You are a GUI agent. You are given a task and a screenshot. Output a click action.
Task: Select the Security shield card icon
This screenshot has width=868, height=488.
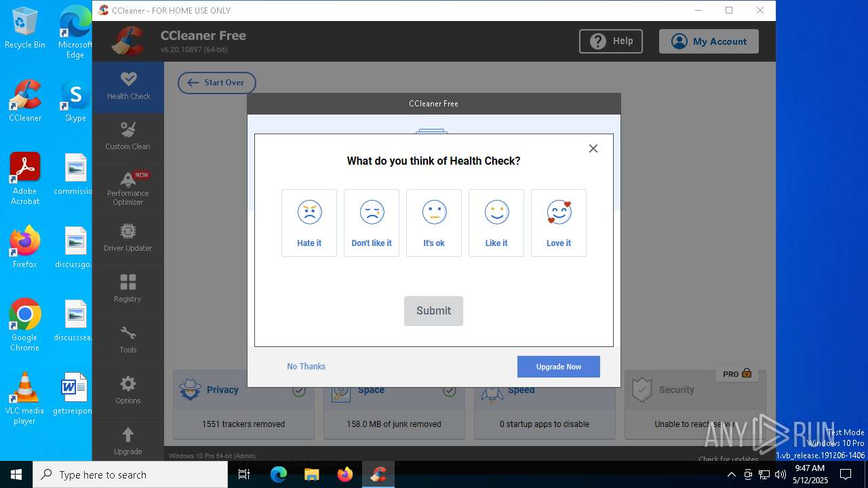[x=642, y=390]
